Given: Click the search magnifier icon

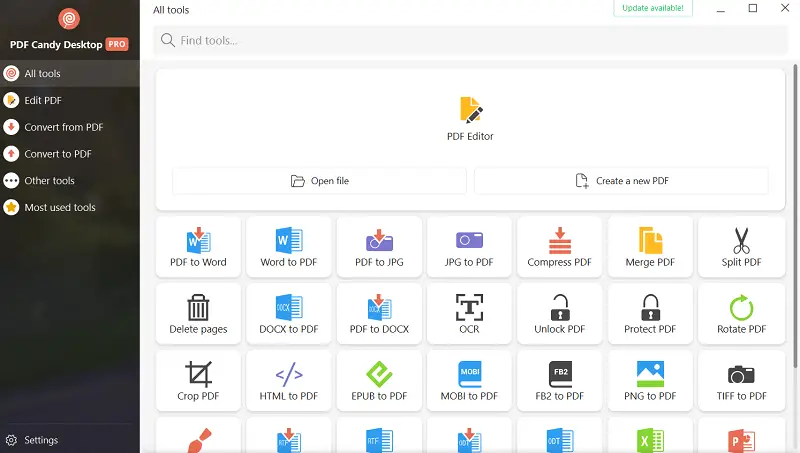Looking at the screenshot, I should point(167,40).
